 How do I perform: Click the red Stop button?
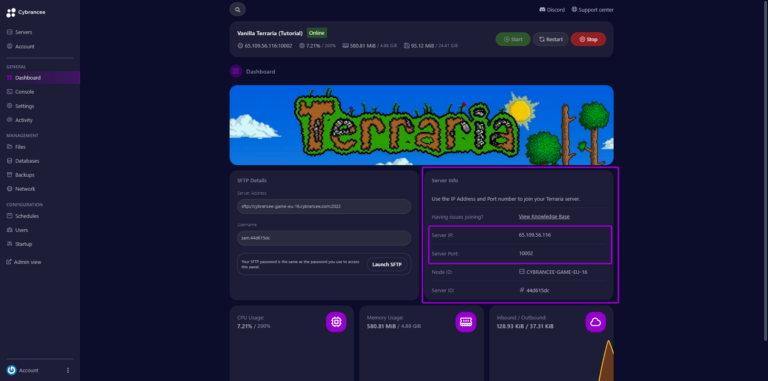[588, 39]
